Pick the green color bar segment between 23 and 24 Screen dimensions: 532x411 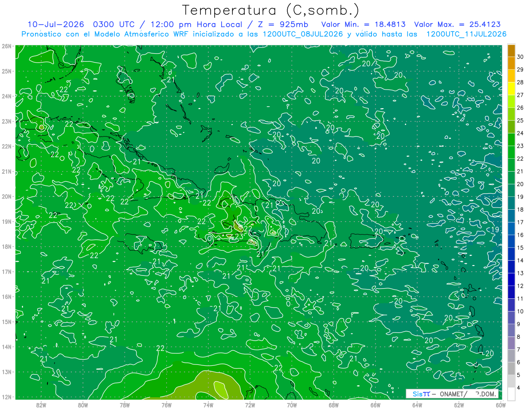[x=511, y=139]
